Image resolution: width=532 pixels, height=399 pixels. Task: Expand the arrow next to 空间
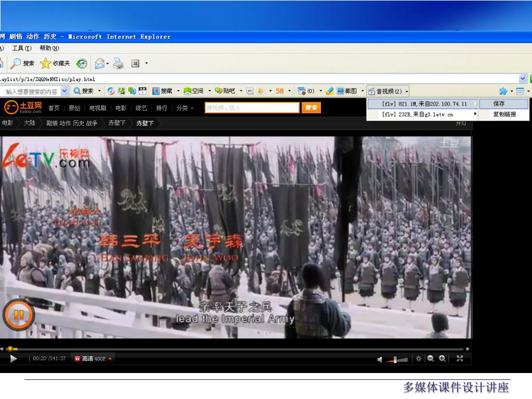(x=209, y=91)
